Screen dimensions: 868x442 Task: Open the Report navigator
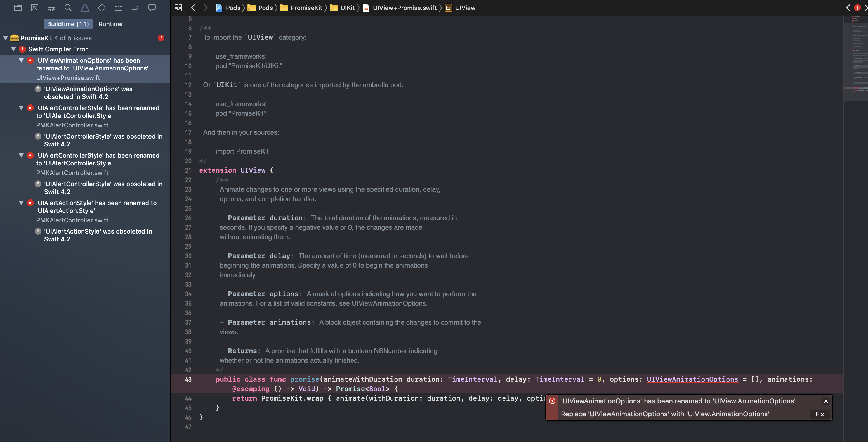point(152,8)
